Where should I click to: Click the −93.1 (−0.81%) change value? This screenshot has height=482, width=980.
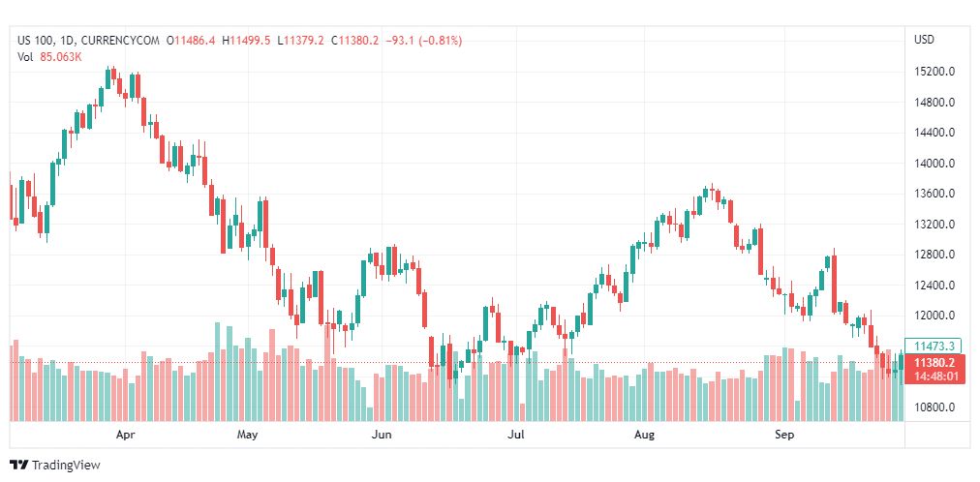click(423, 41)
